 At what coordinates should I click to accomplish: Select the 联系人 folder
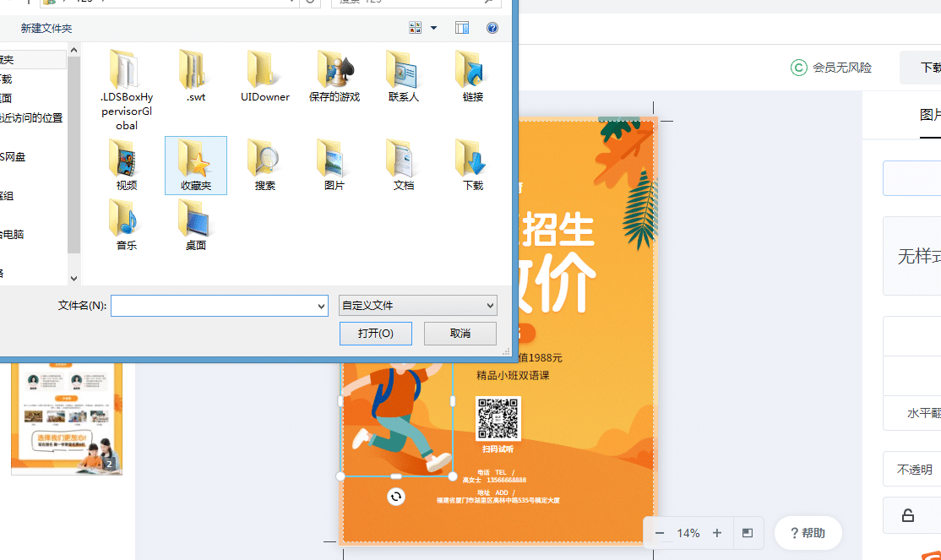403,76
